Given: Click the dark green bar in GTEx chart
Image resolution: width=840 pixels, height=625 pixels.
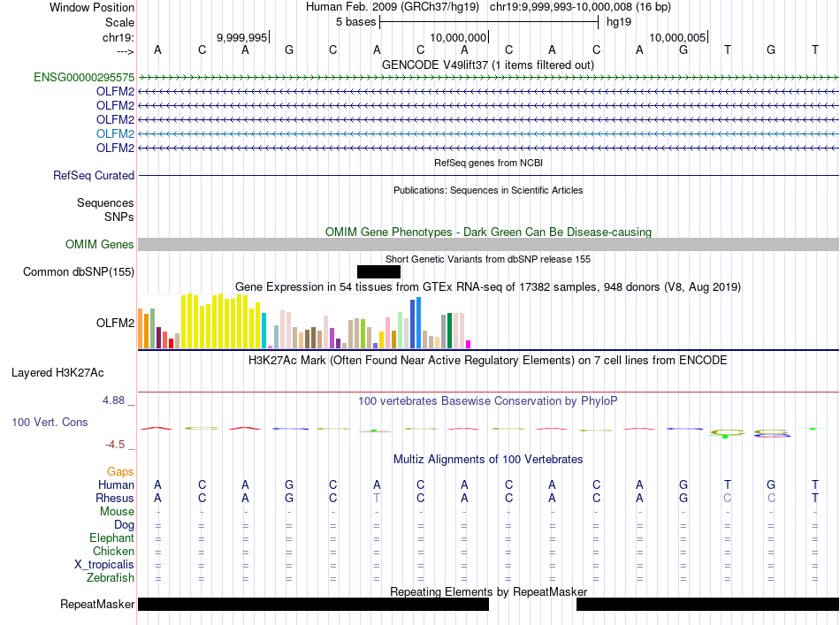Looking at the screenshot, I should [x=449, y=331].
